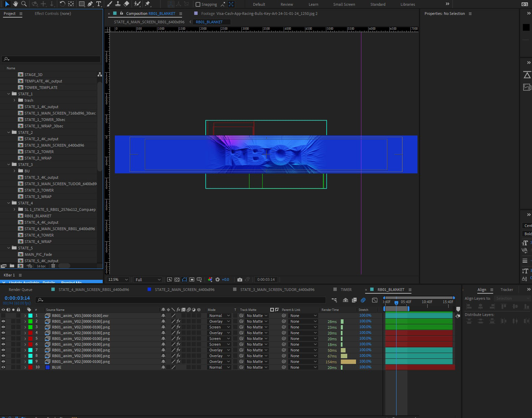
Task: Open the magnification 12.5% dropdown
Action: [118, 279]
